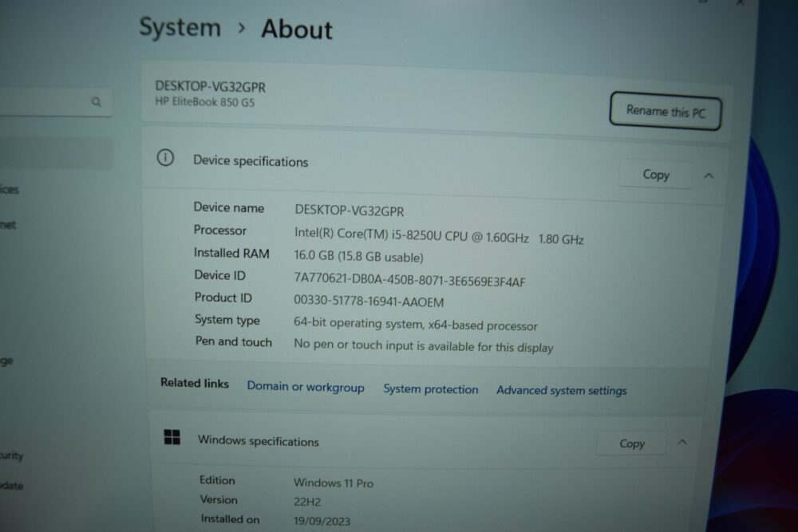Click the Windows specifications heading

(258, 440)
